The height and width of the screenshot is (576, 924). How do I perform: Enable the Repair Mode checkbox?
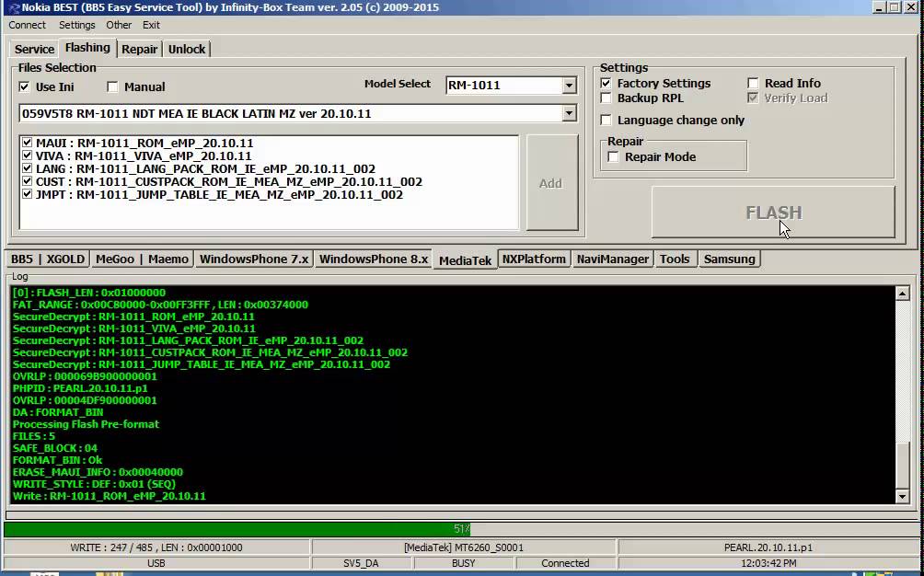(x=614, y=156)
